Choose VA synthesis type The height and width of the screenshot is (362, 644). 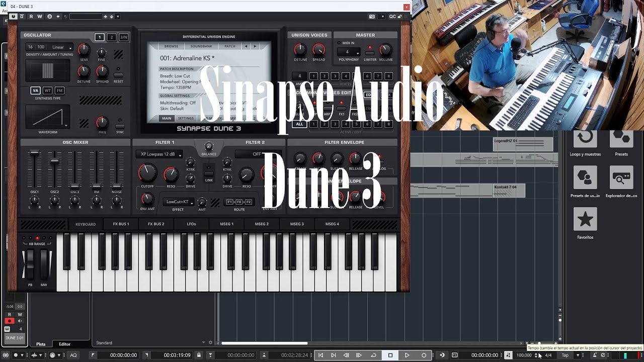pyautogui.click(x=35, y=90)
